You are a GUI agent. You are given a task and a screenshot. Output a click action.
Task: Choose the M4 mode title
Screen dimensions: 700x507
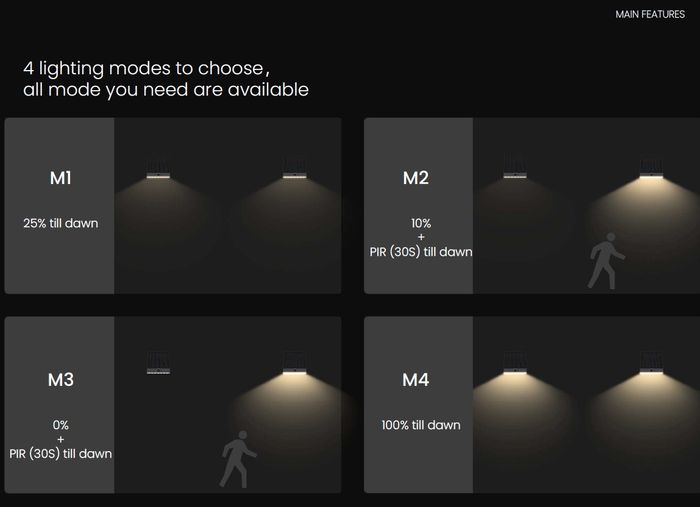(416, 380)
